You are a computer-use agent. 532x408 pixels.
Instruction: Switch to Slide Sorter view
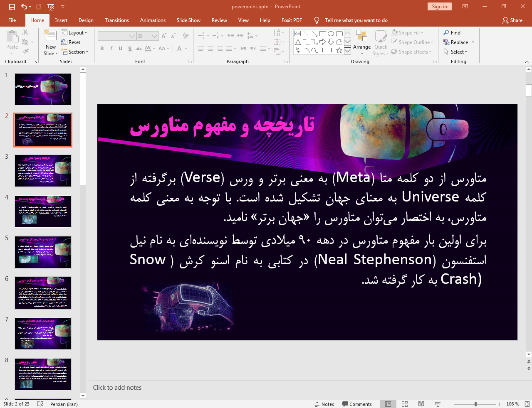404,404
